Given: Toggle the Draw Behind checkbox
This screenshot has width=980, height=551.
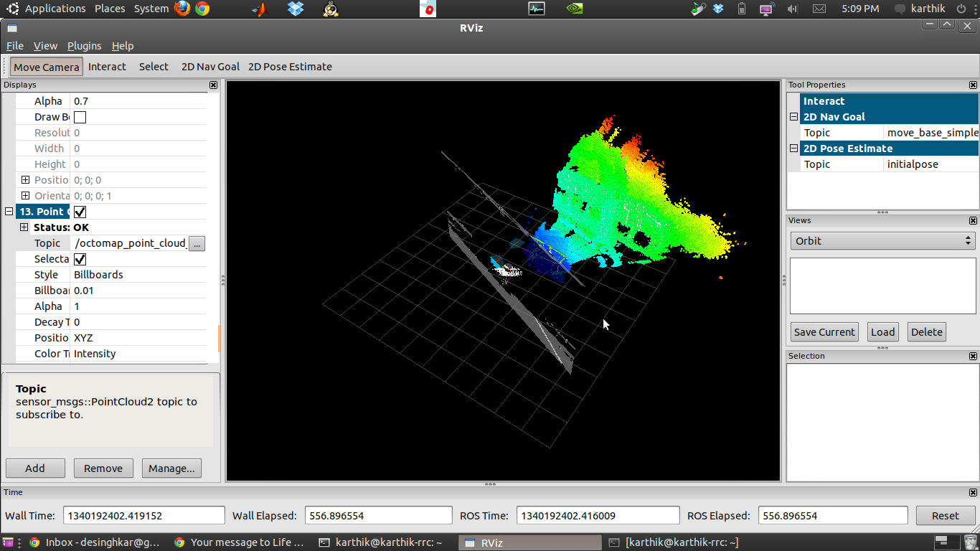Looking at the screenshot, I should click(80, 117).
